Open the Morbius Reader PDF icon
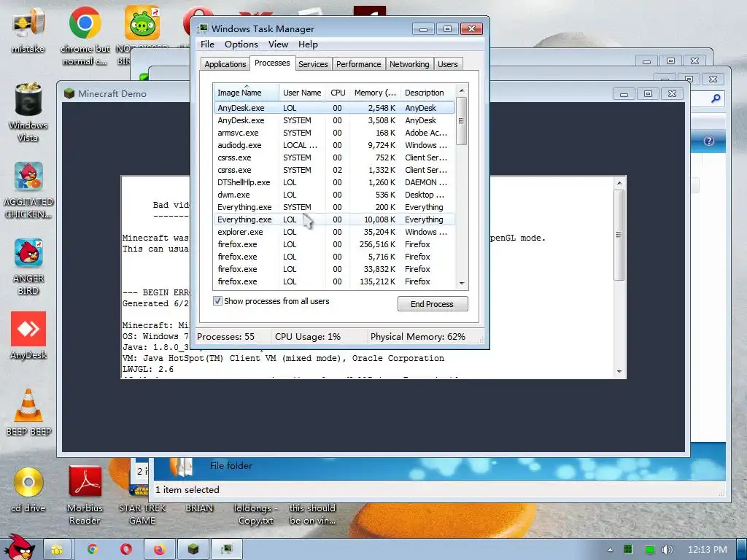The image size is (747, 560). (x=85, y=494)
